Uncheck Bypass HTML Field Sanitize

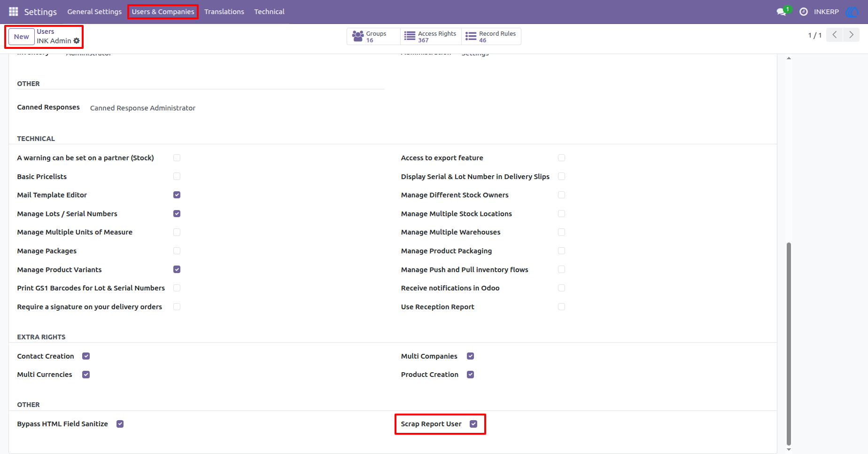tap(120, 424)
